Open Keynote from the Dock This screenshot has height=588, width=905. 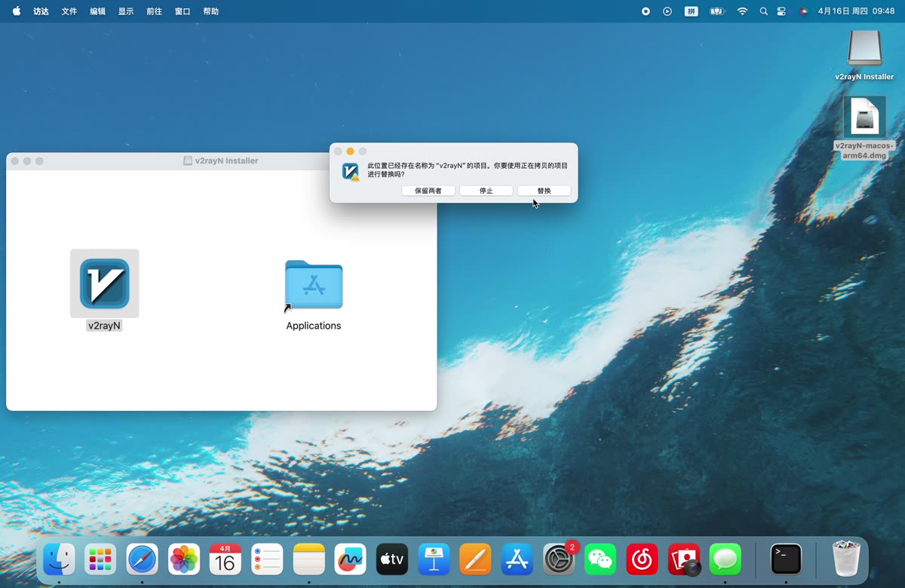(434, 559)
